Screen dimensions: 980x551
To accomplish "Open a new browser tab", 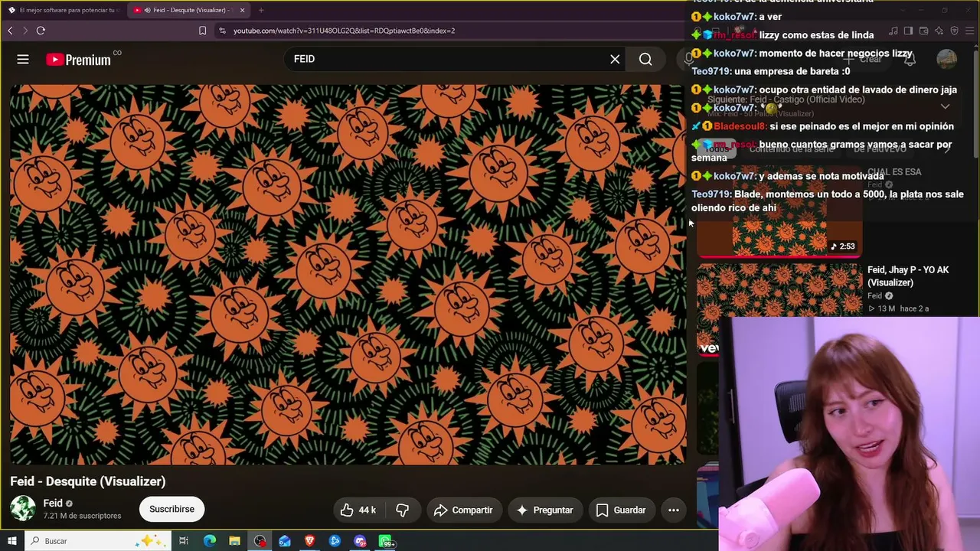I will pyautogui.click(x=261, y=10).
